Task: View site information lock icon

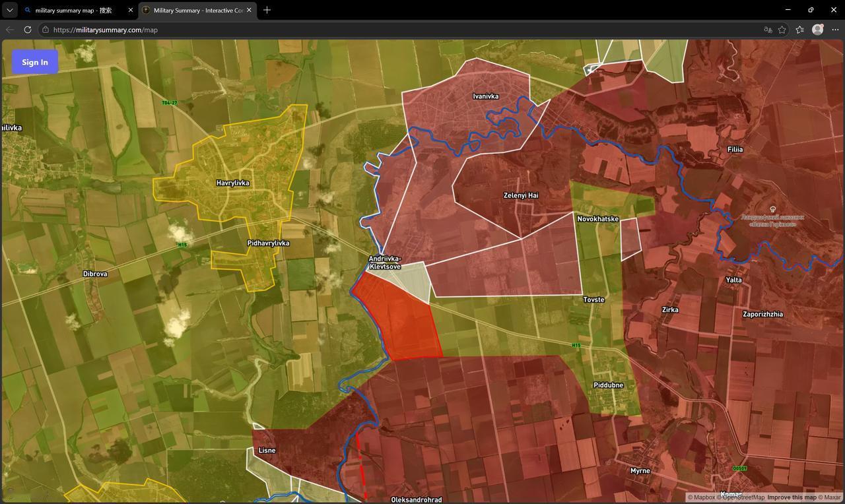Action: tap(46, 30)
